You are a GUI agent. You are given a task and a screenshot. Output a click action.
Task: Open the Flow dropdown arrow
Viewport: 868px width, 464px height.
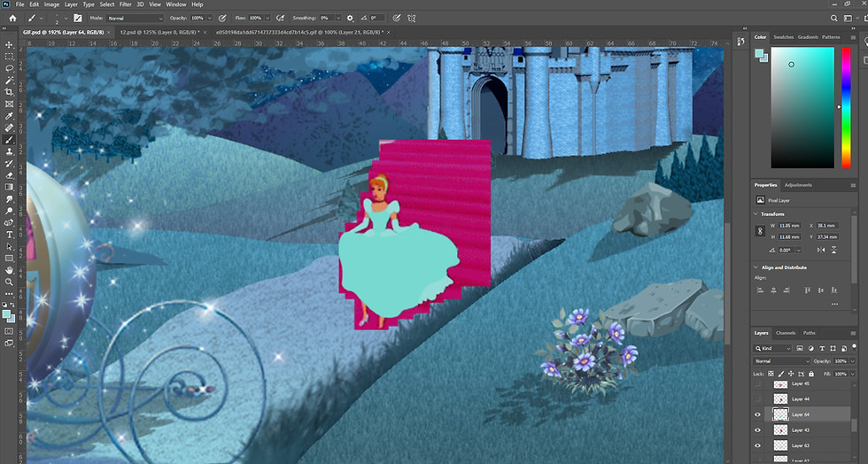(x=267, y=18)
